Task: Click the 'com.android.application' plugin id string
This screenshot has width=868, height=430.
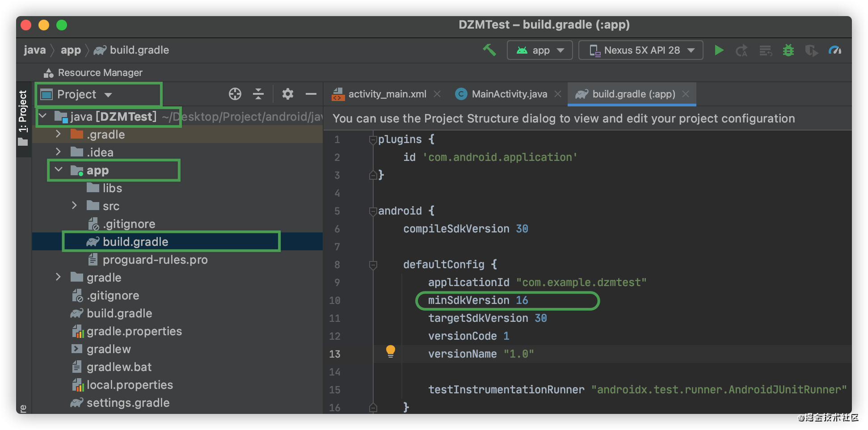Action: click(x=500, y=157)
